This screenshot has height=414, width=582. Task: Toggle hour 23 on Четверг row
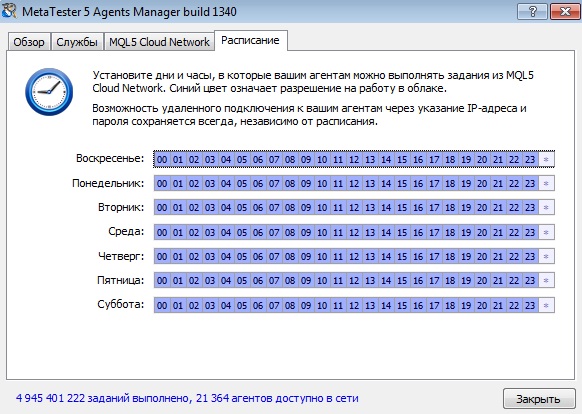[x=530, y=256]
